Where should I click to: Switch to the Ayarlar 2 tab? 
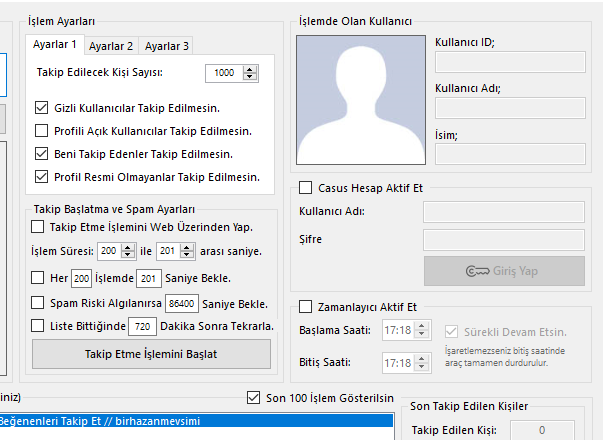(111, 46)
